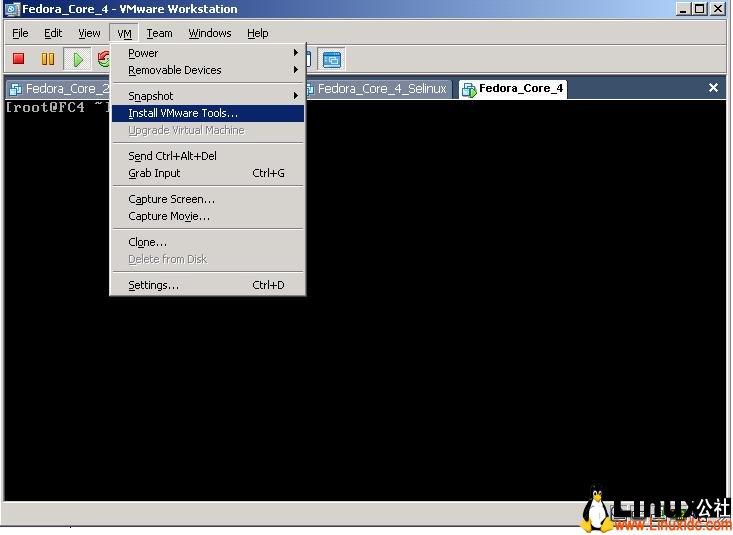Image resolution: width=733 pixels, height=535 pixels.
Task: Open Settings from the VM menu
Action: (208, 285)
